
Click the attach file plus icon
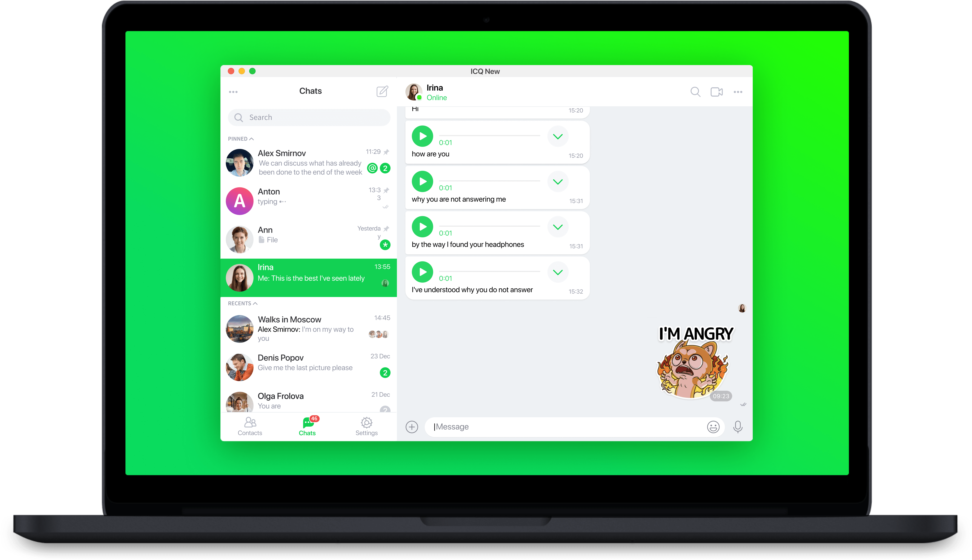(412, 426)
